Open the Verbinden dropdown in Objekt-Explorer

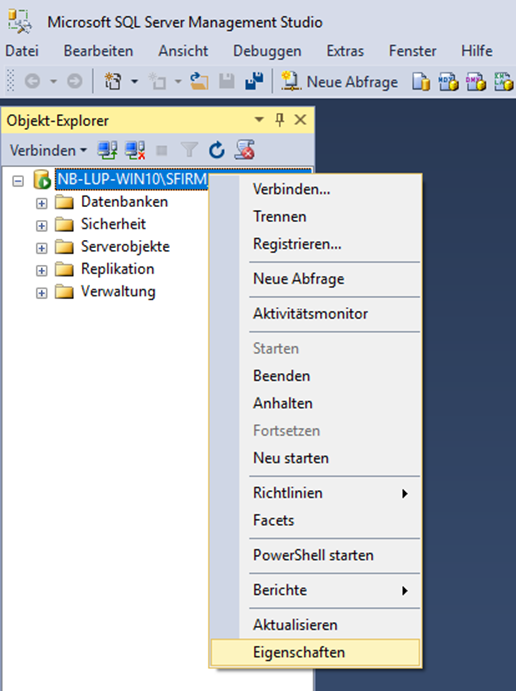(48, 150)
